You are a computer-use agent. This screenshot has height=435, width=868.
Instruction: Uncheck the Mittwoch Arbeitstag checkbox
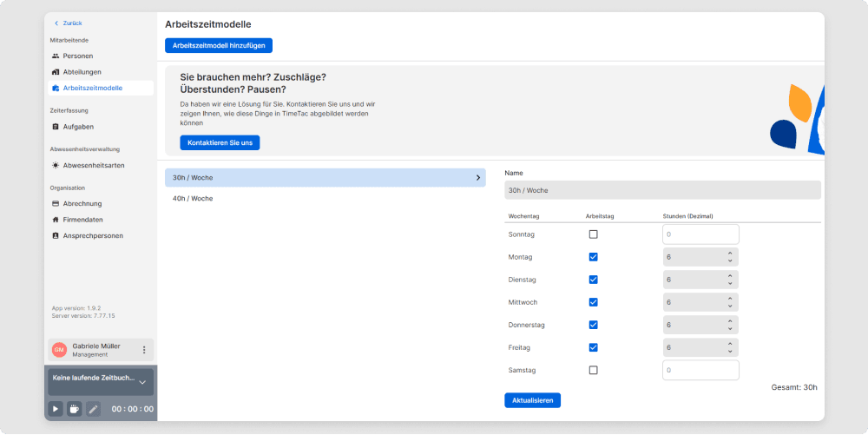[594, 302]
